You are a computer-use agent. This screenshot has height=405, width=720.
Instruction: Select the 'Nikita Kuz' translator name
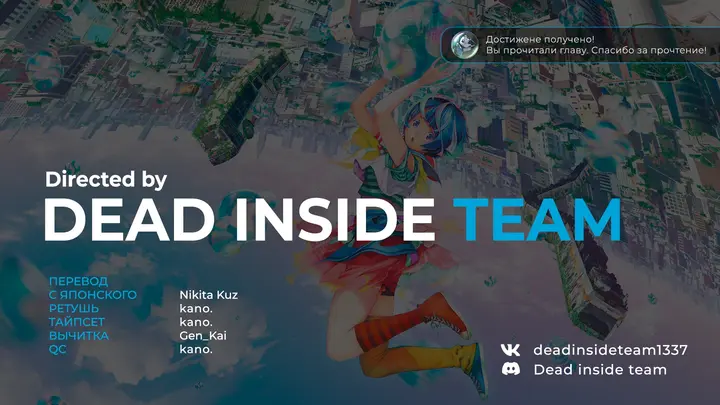point(208,295)
